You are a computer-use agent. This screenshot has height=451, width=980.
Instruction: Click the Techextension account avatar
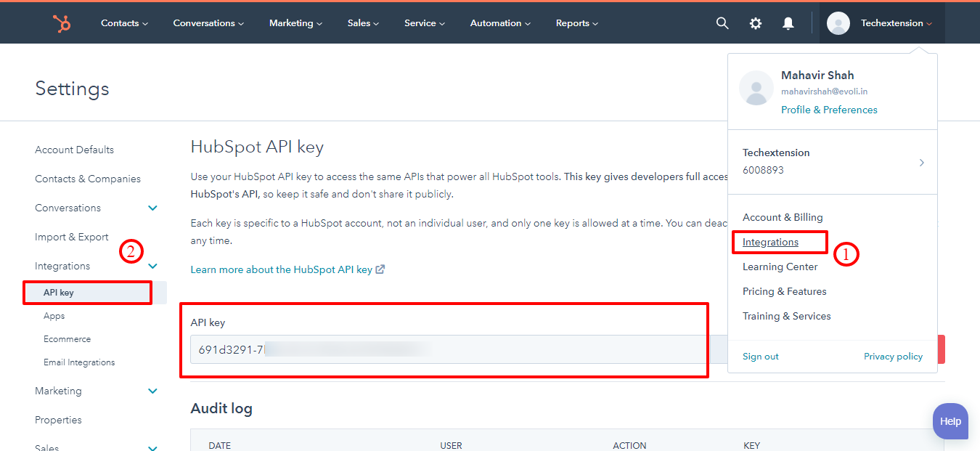pyautogui.click(x=838, y=23)
